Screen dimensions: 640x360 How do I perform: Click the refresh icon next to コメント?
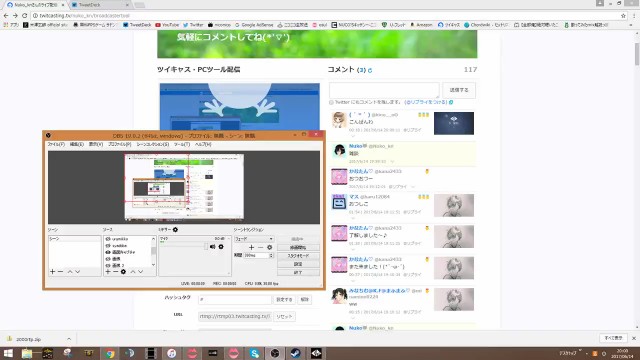click(x=370, y=70)
